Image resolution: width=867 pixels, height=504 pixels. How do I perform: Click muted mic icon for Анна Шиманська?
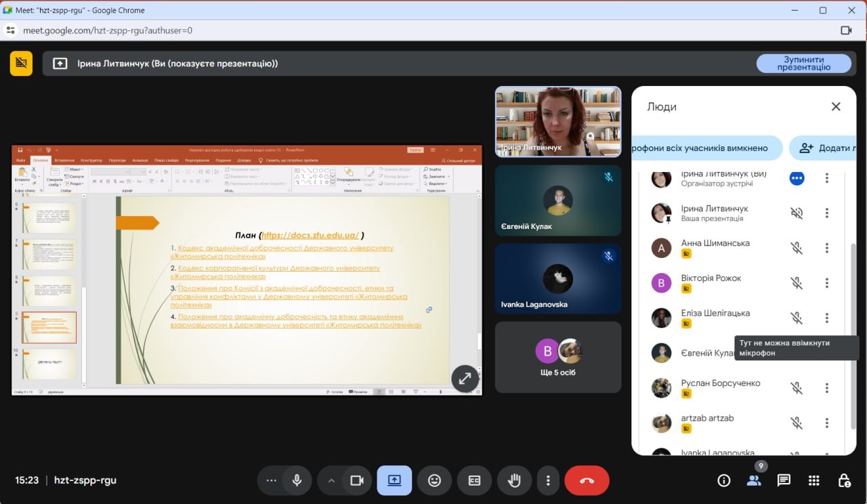coord(797,248)
